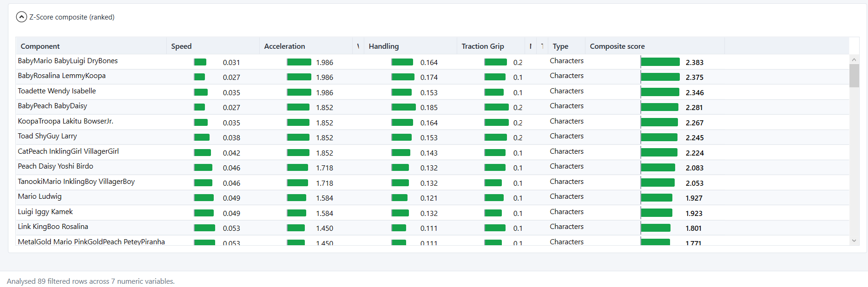This screenshot has width=868, height=287.
Task: Click composite score value 1.801
Action: (x=693, y=228)
